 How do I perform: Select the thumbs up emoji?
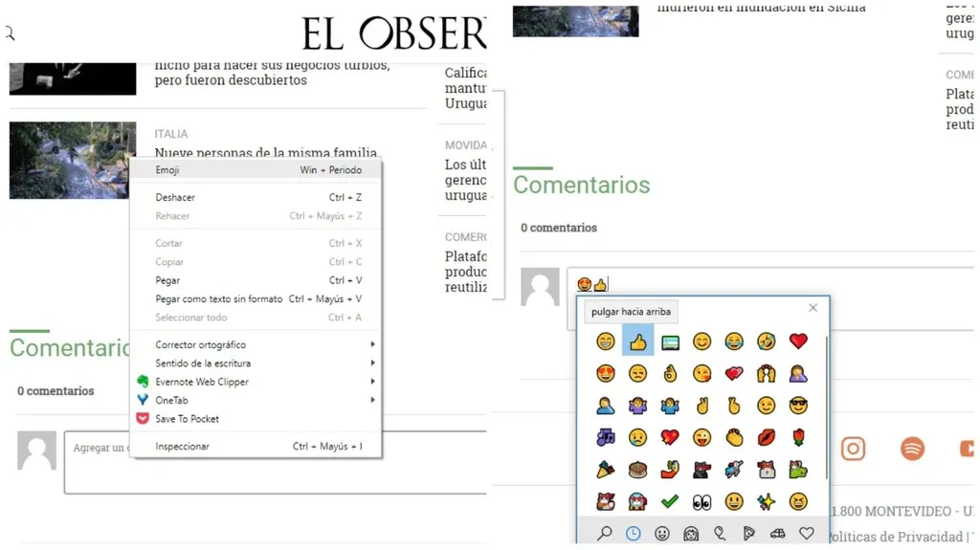coord(637,341)
